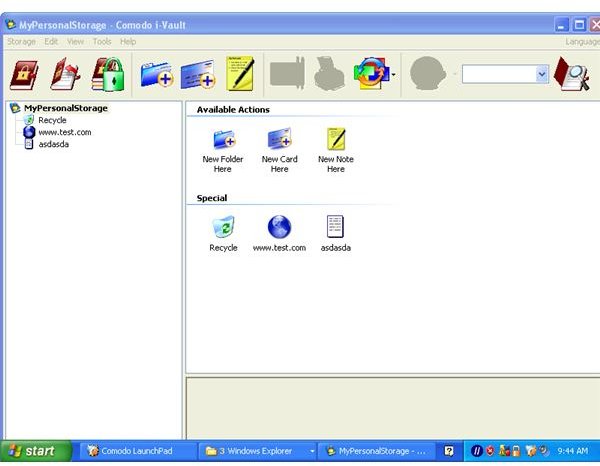Click the toolbar yellow notepad pen icon
Screen dimensions: 600x466
click(x=240, y=73)
